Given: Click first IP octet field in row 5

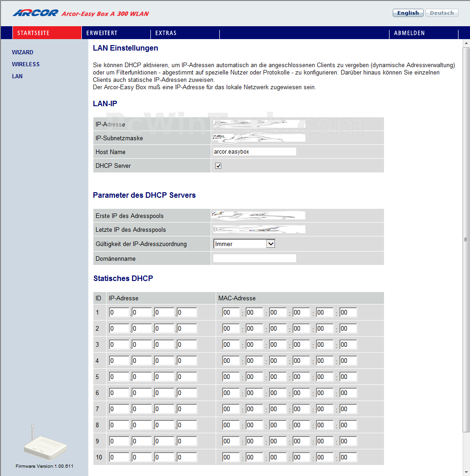Looking at the screenshot, I should [119, 377].
